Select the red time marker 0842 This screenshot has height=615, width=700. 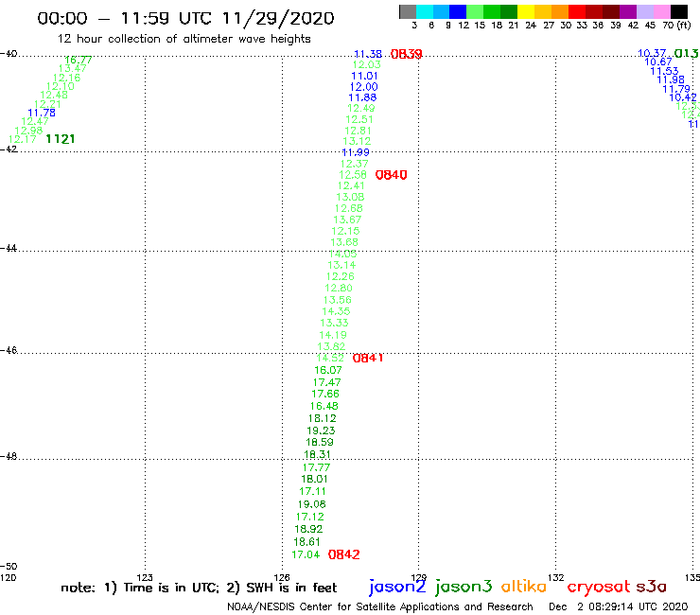click(x=343, y=554)
